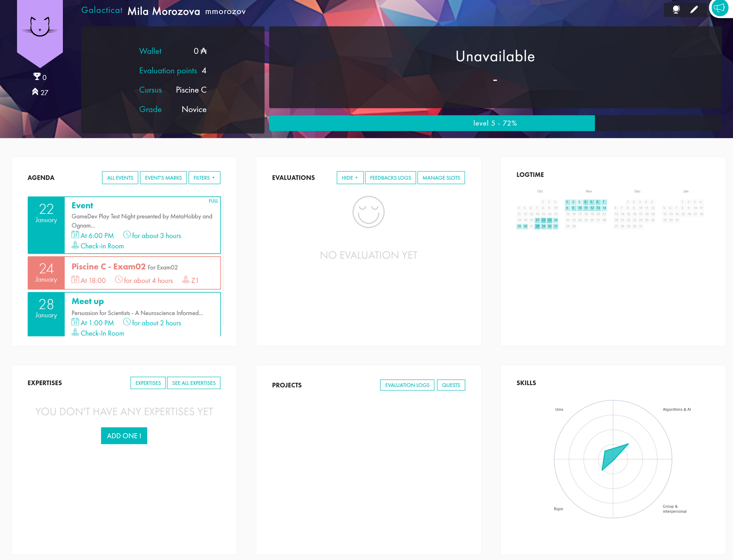Click the level 5 - 72% progress bar
The width and height of the screenshot is (733, 560).
pos(494,122)
